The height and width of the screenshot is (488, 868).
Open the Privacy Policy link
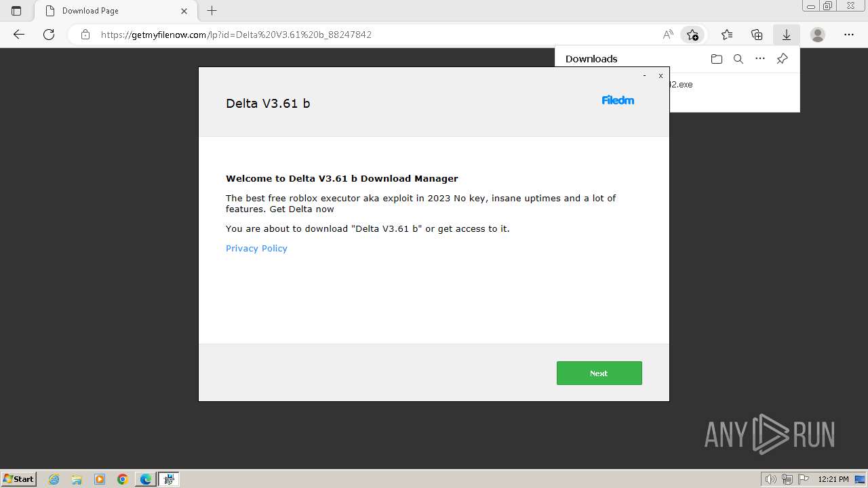(x=256, y=248)
